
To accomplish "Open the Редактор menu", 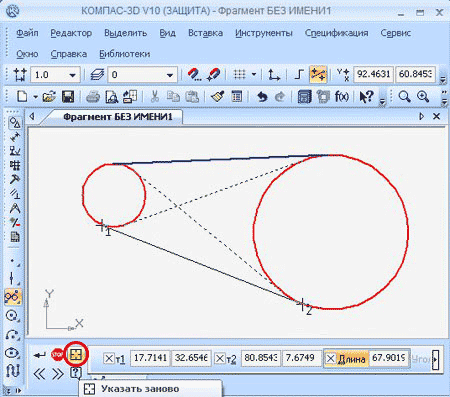I will 71,33.
